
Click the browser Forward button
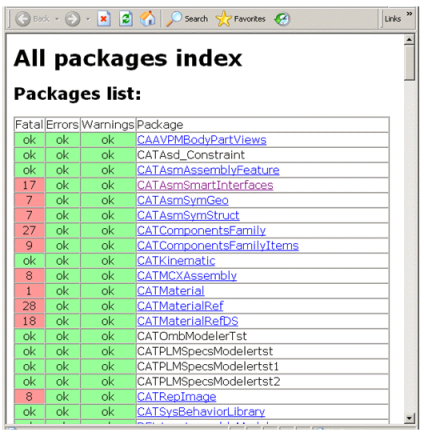click(72, 19)
